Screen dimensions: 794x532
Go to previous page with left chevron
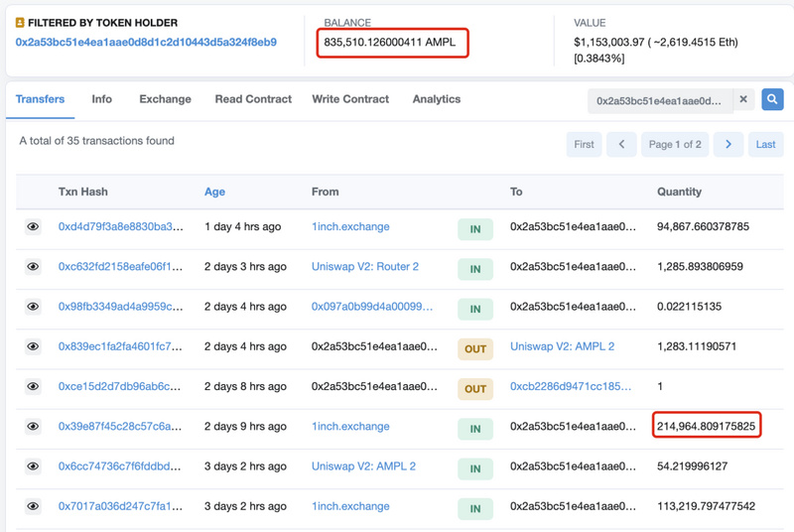(621, 144)
